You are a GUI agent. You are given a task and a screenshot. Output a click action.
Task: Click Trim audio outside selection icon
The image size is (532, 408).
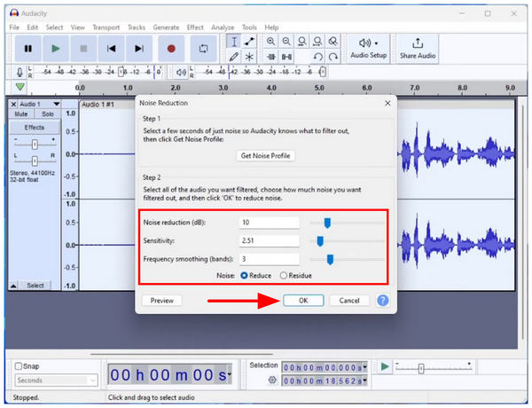(270, 57)
